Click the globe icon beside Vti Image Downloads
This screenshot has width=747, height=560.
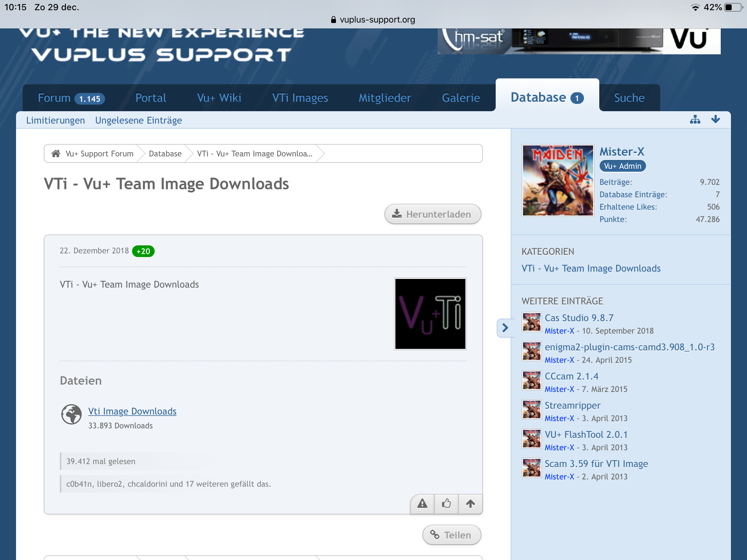coord(71,415)
